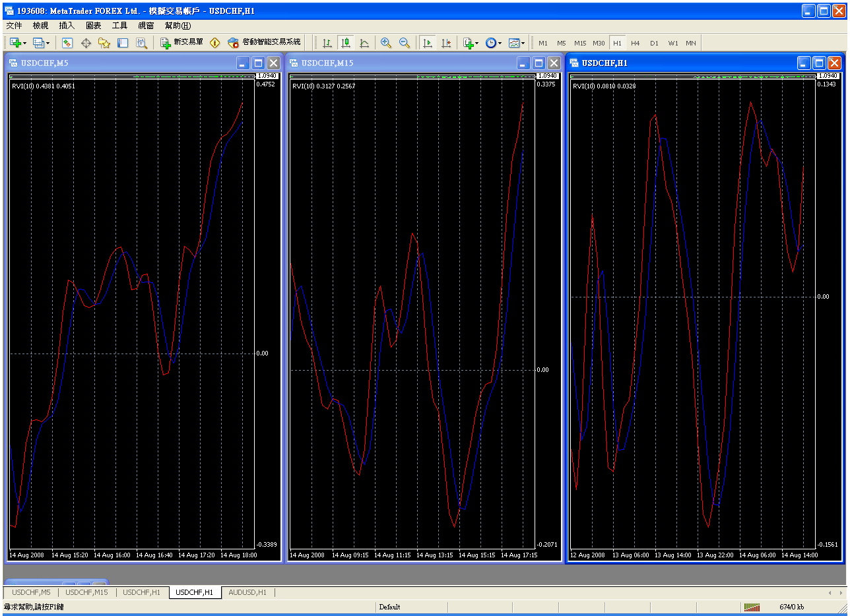Open the Market Watch panel icon
This screenshot has width=850, height=616.
coord(67,43)
